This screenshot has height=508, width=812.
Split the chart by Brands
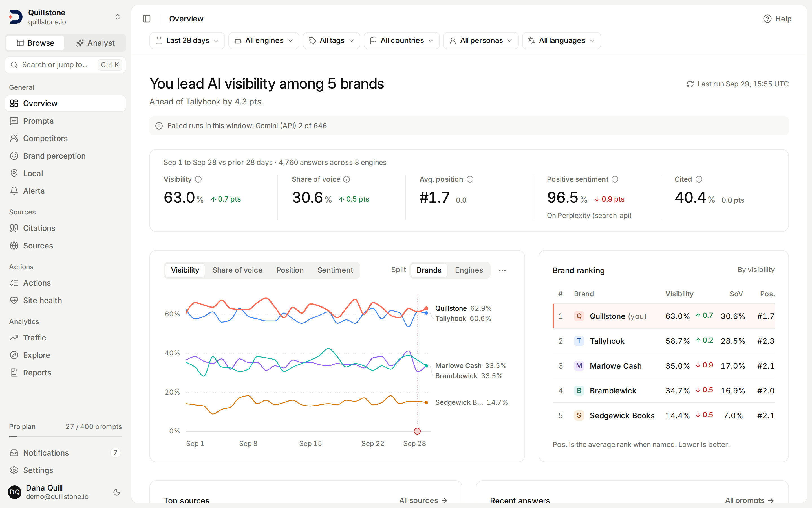(429, 270)
